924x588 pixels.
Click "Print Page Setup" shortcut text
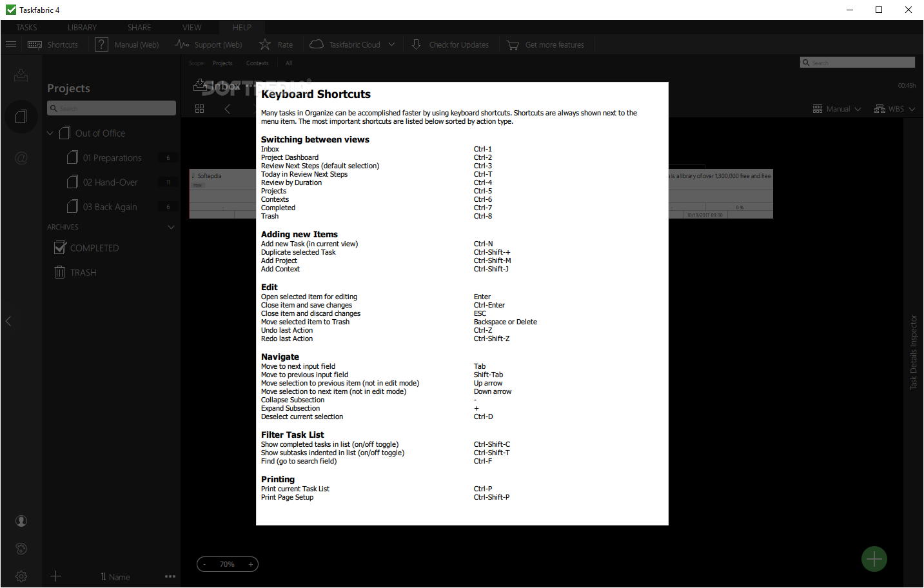coord(287,497)
